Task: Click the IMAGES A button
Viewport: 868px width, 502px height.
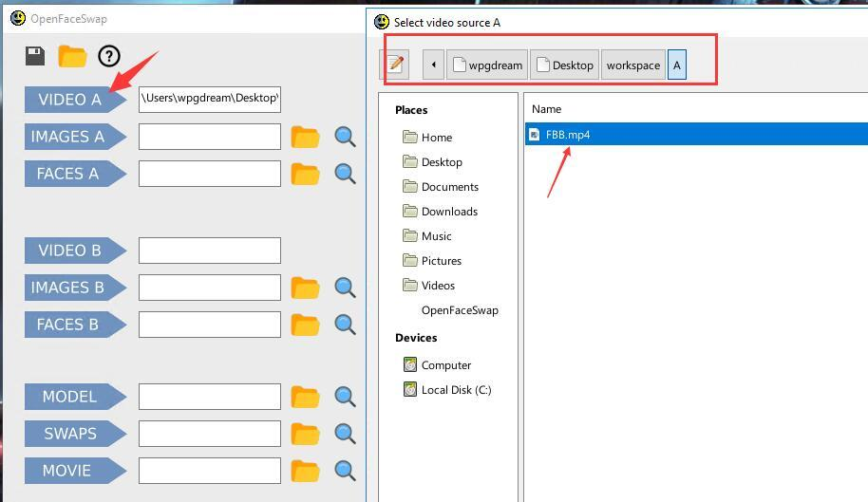Action: (x=76, y=137)
